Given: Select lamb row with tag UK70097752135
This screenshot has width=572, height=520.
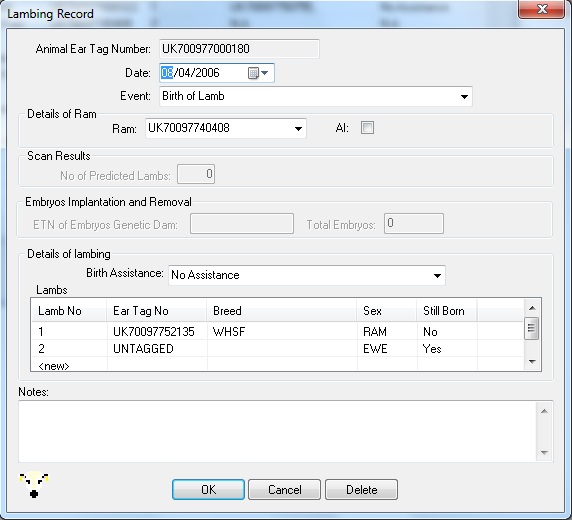Looking at the screenshot, I should click(277, 331).
